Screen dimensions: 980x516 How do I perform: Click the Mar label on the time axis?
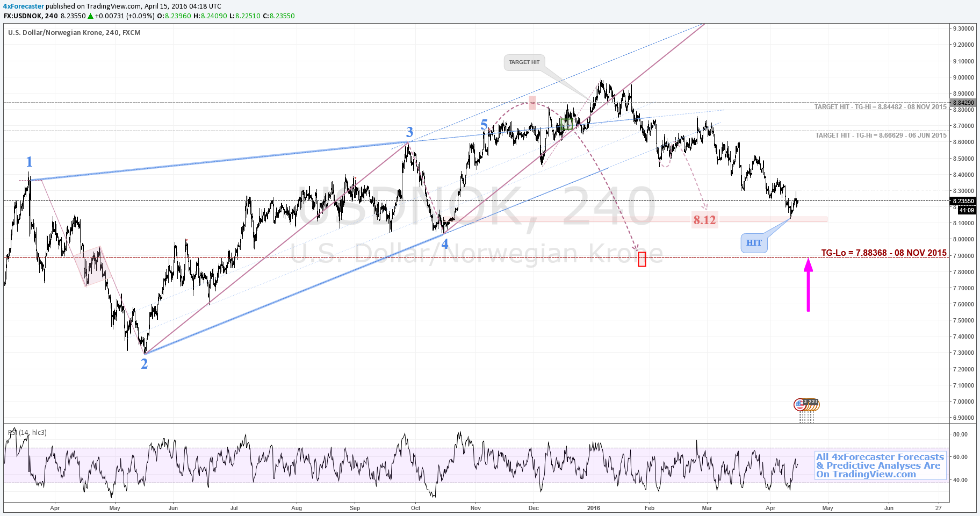pyautogui.click(x=707, y=508)
